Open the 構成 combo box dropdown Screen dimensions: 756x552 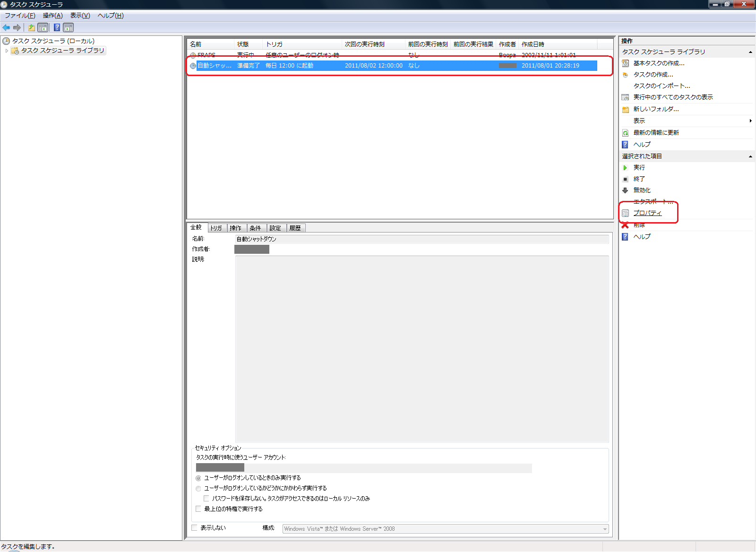605,529
